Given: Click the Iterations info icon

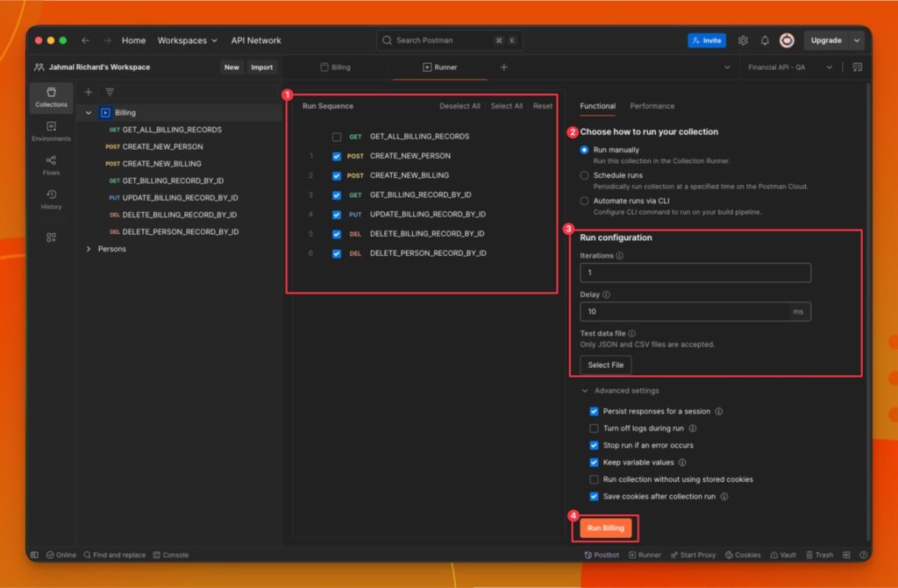Looking at the screenshot, I should coord(620,256).
